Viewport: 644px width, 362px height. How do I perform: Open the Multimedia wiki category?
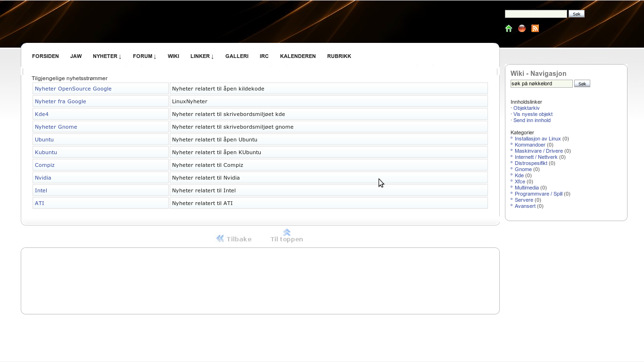[527, 188]
